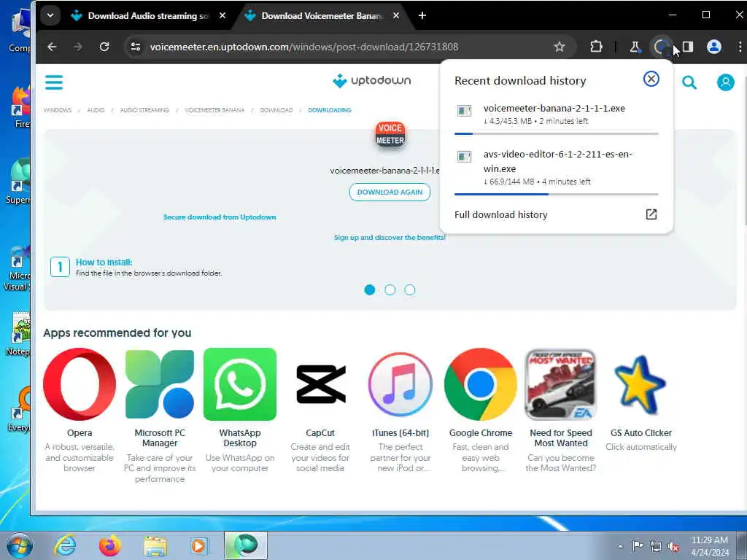Show hidden system tray icons
The image size is (747, 560).
tap(620, 546)
